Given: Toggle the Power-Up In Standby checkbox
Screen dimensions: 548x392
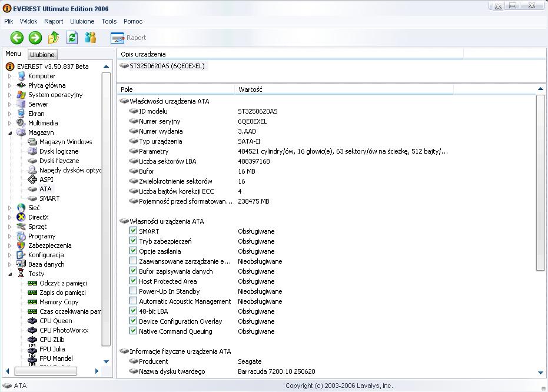Looking at the screenshot, I should (x=133, y=291).
